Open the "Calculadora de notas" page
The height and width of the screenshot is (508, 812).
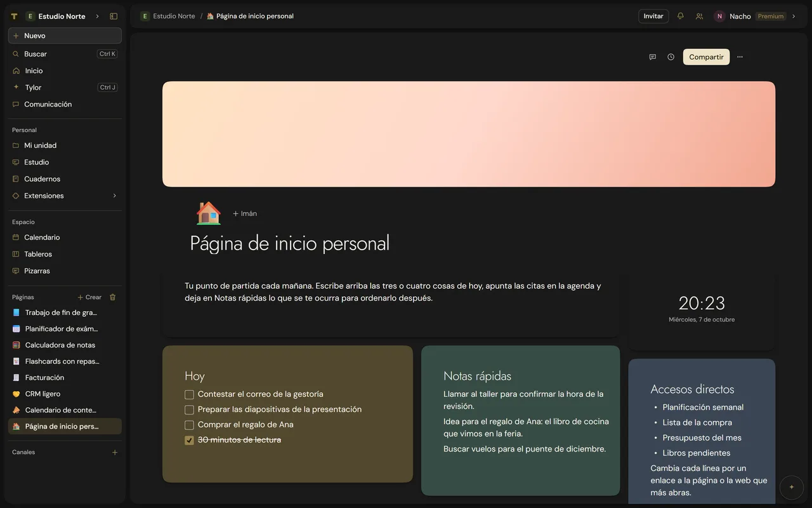(x=65, y=345)
